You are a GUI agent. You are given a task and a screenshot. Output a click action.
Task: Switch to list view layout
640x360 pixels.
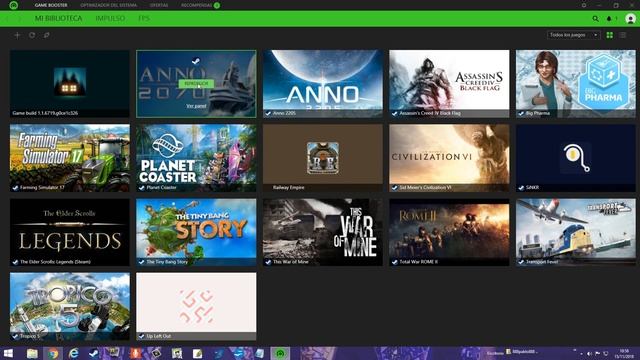click(x=622, y=35)
